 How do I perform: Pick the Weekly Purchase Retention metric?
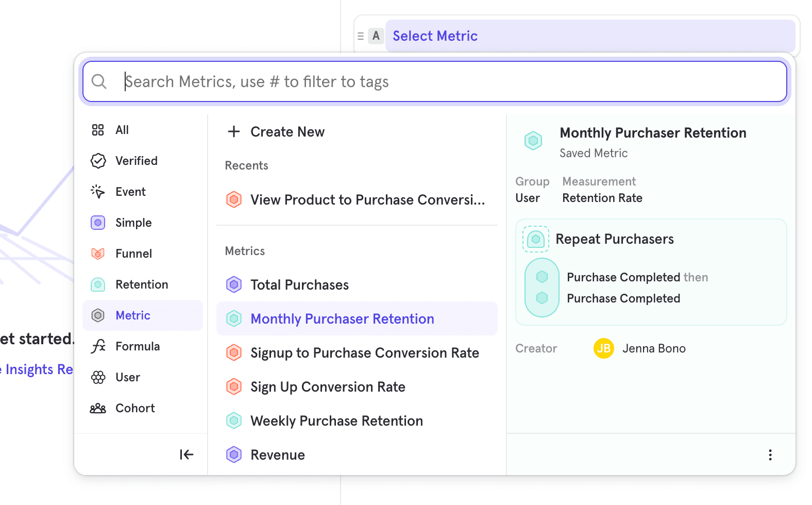tap(336, 421)
